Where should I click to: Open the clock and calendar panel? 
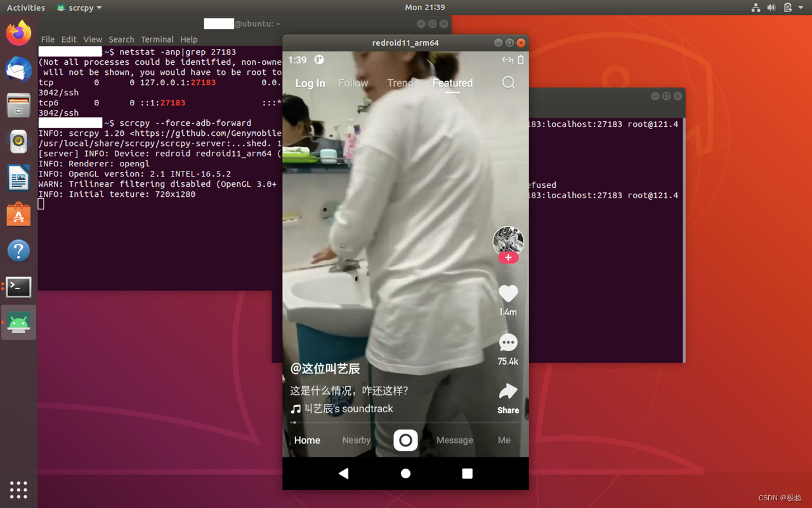tap(424, 8)
